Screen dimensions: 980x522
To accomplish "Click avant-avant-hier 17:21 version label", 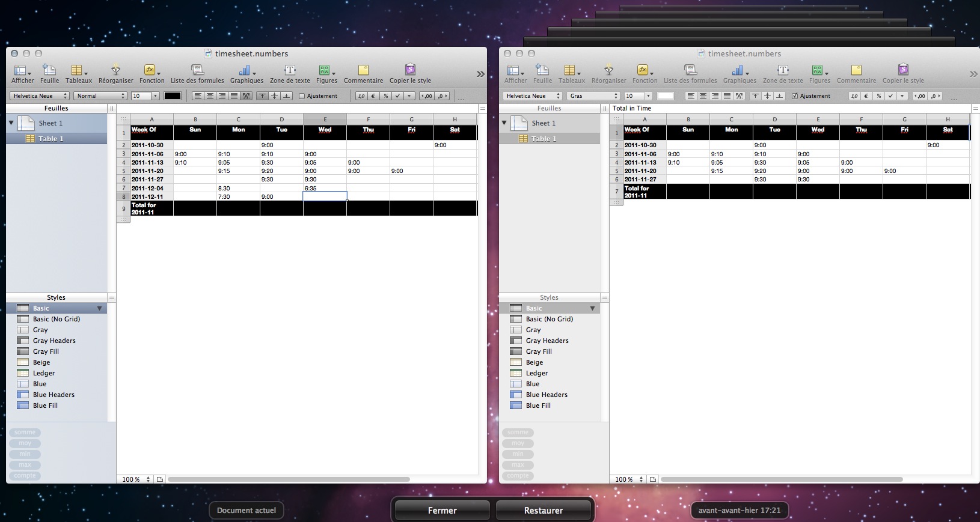I will pos(740,511).
